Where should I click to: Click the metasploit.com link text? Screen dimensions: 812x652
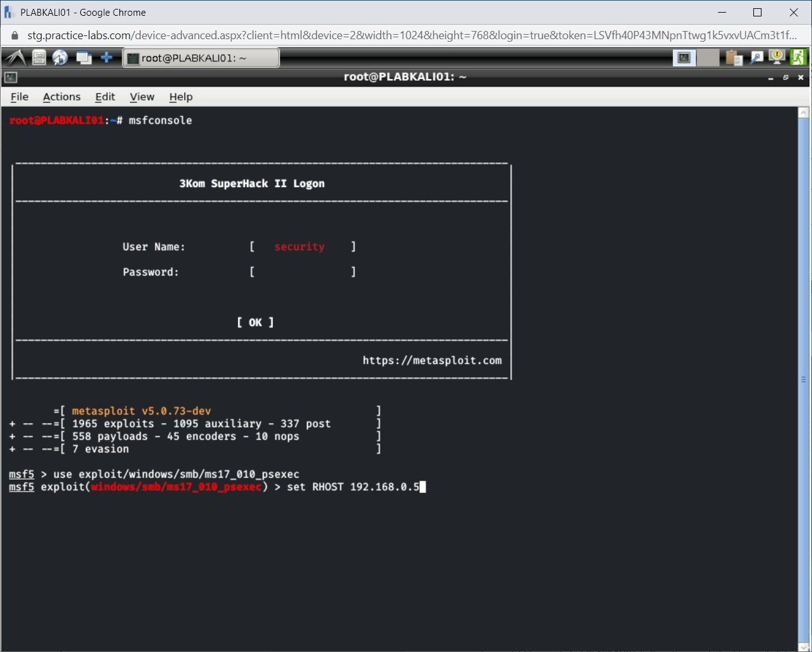click(432, 360)
